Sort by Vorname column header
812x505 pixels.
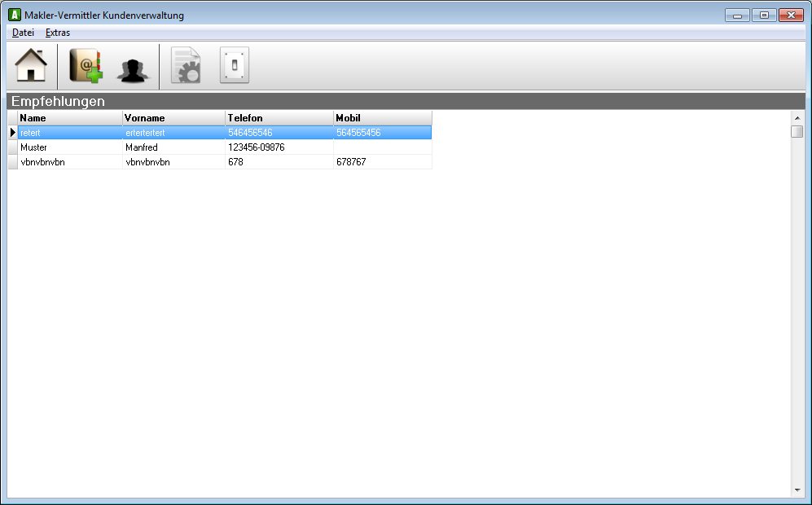coord(173,118)
